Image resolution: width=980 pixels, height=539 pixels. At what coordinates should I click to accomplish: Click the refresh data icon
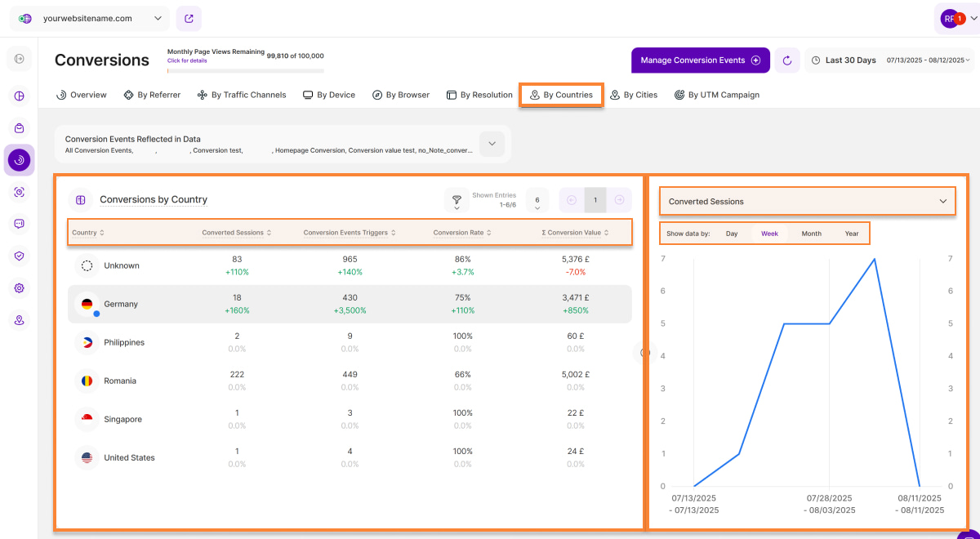pos(787,60)
